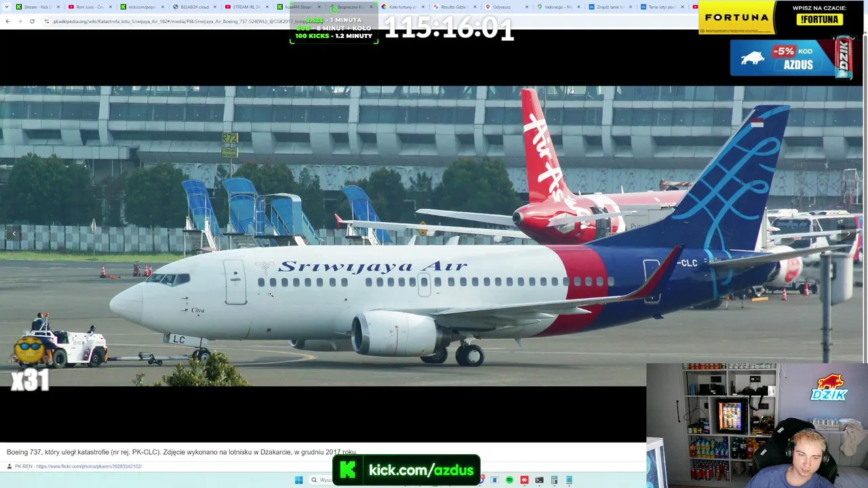Open Spotify from the taskbar
This screenshot has height=488, width=868.
(x=509, y=480)
